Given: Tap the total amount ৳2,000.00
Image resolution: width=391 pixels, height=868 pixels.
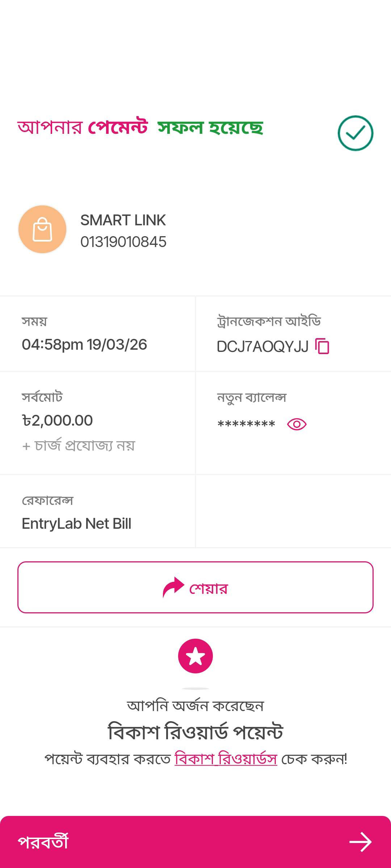Looking at the screenshot, I should (x=58, y=421).
